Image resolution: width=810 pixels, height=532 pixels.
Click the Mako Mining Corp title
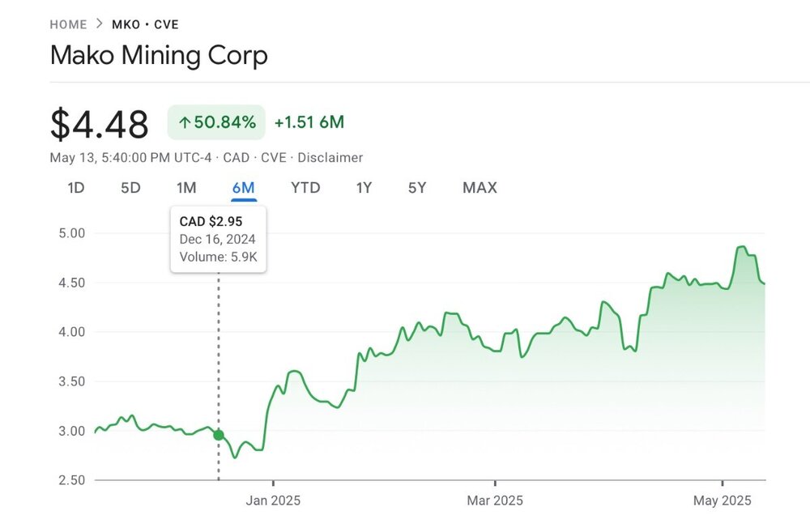pyautogui.click(x=159, y=55)
